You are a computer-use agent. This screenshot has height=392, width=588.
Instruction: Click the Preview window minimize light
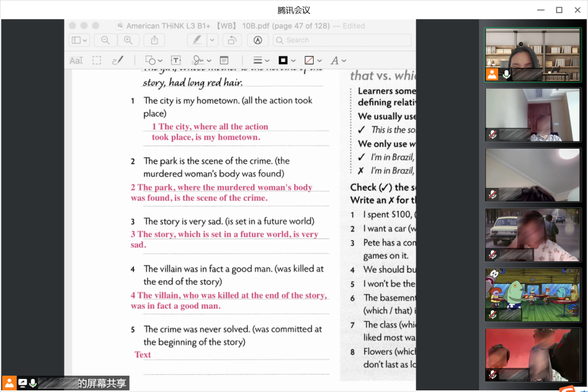pos(84,26)
